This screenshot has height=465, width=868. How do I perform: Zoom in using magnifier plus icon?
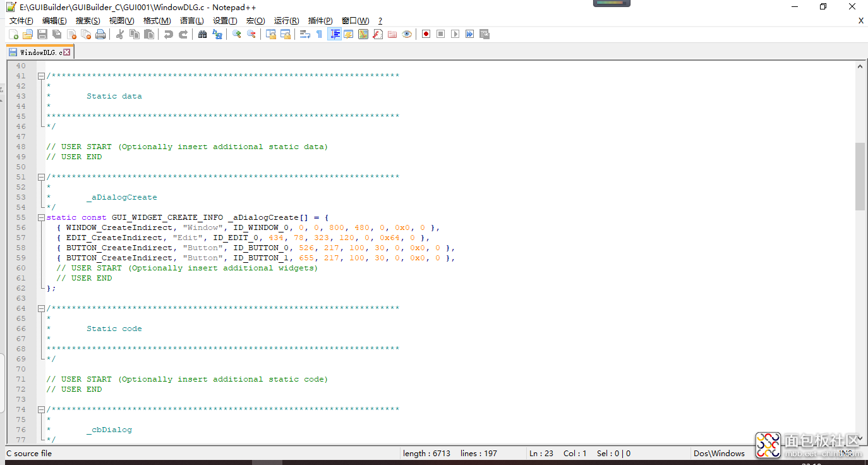(x=236, y=34)
